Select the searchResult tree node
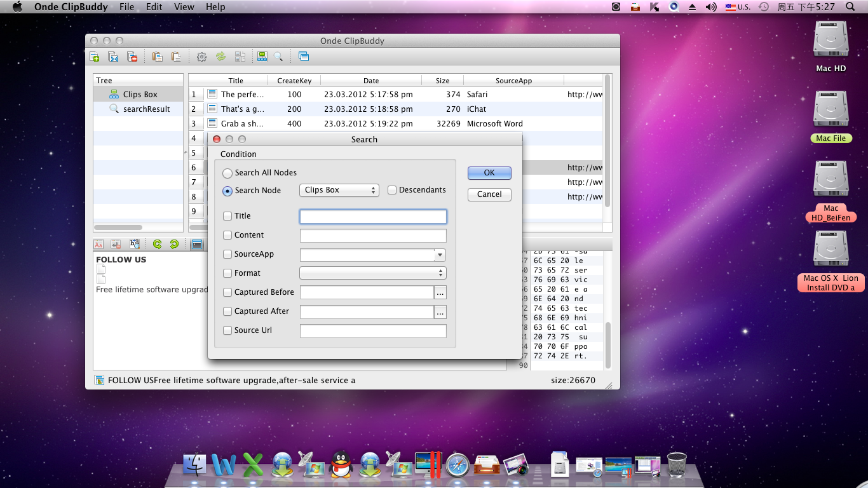Viewport: 868px width, 488px height. pyautogui.click(x=139, y=109)
